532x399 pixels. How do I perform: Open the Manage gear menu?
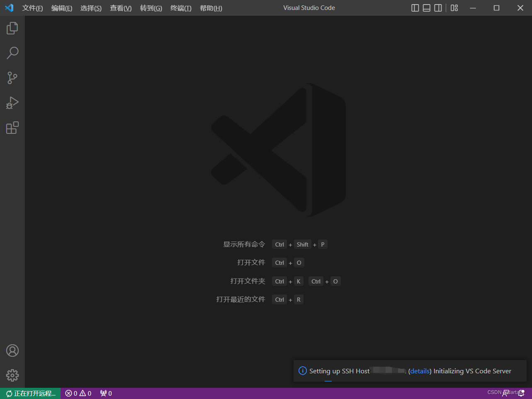[x=12, y=375]
